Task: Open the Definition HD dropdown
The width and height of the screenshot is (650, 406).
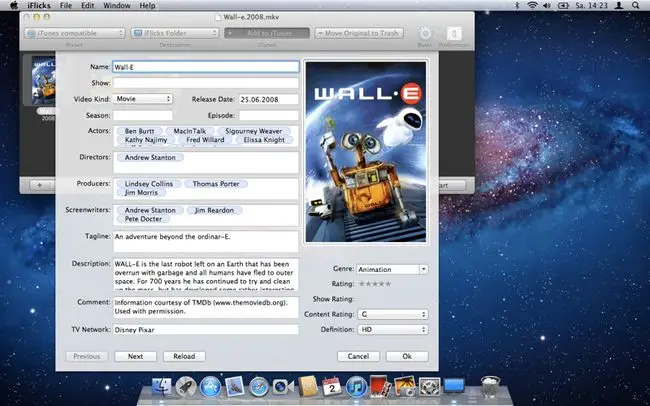Action: tap(393, 330)
